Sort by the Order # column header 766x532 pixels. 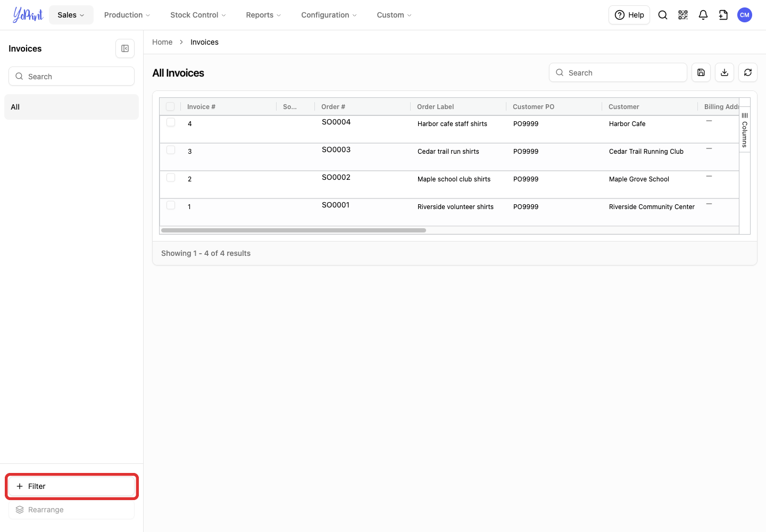(333, 107)
